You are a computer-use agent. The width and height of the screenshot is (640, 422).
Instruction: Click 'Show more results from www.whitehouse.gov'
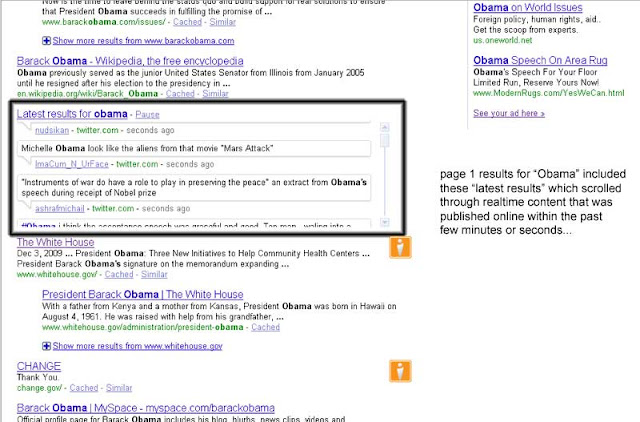(138, 346)
